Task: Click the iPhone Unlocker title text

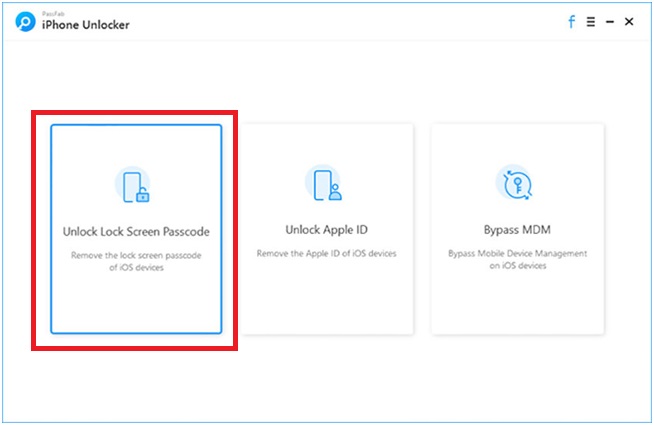Action: (86, 25)
